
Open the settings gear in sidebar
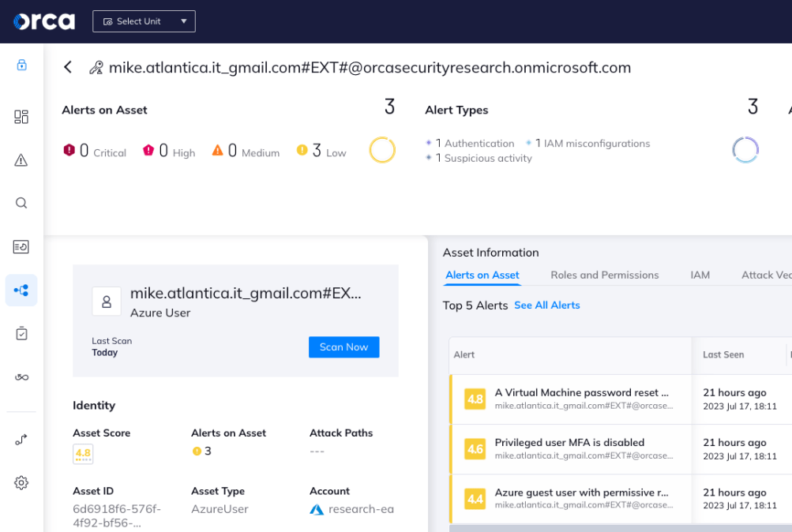click(x=21, y=483)
